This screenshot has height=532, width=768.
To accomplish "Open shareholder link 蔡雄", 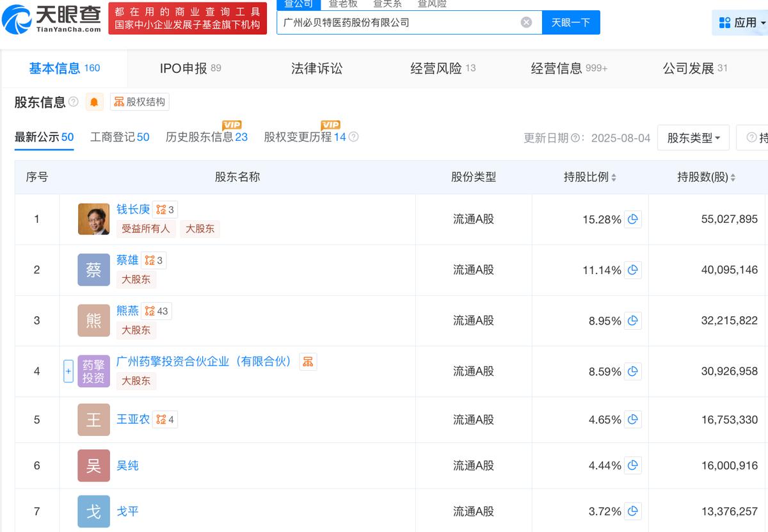I will pyautogui.click(x=127, y=260).
